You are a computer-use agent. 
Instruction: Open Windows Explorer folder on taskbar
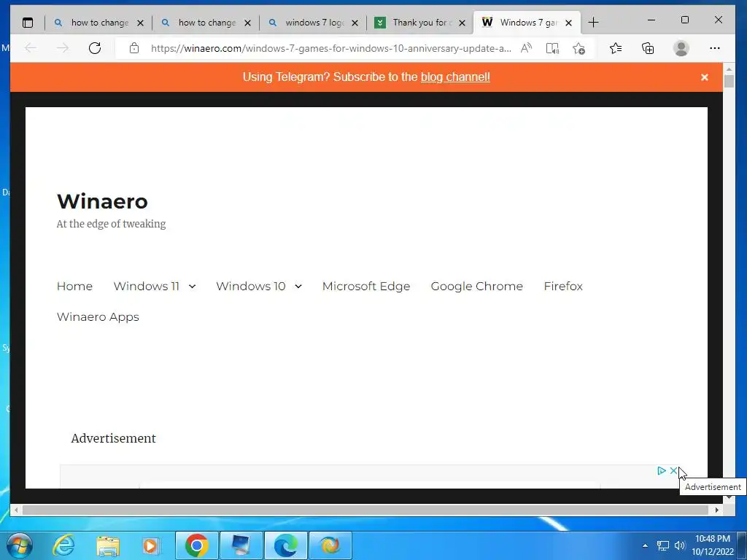tap(108, 546)
